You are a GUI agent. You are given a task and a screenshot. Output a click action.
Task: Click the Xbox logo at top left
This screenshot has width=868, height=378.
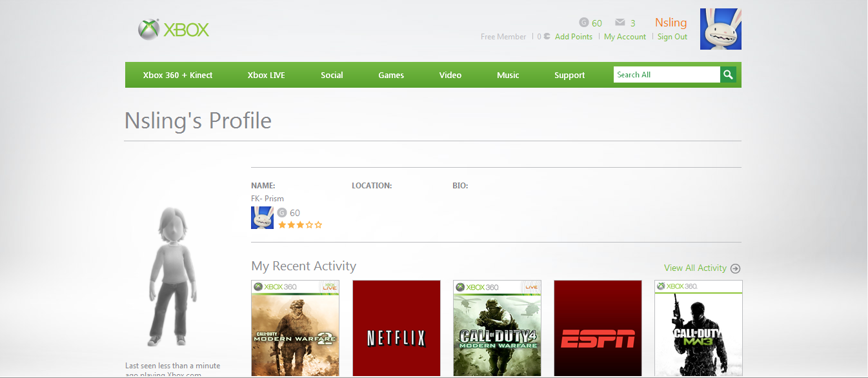tap(174, 29)
